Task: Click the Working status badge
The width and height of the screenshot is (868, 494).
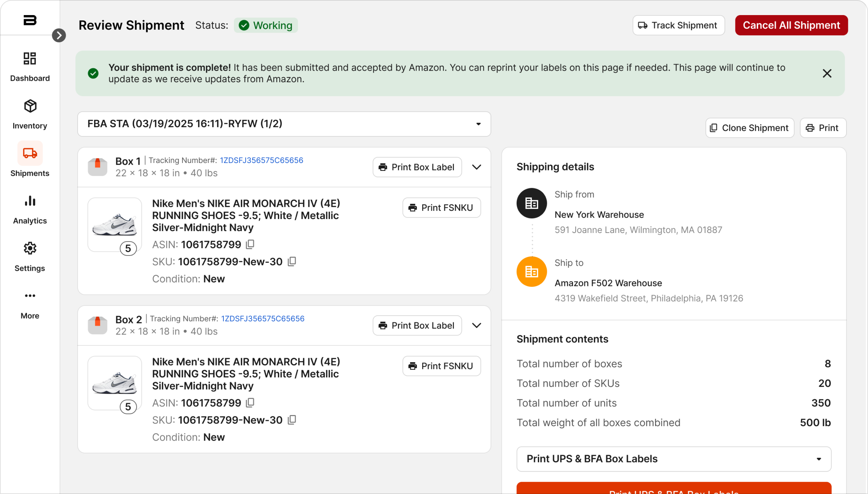Action: coord(266,25)
